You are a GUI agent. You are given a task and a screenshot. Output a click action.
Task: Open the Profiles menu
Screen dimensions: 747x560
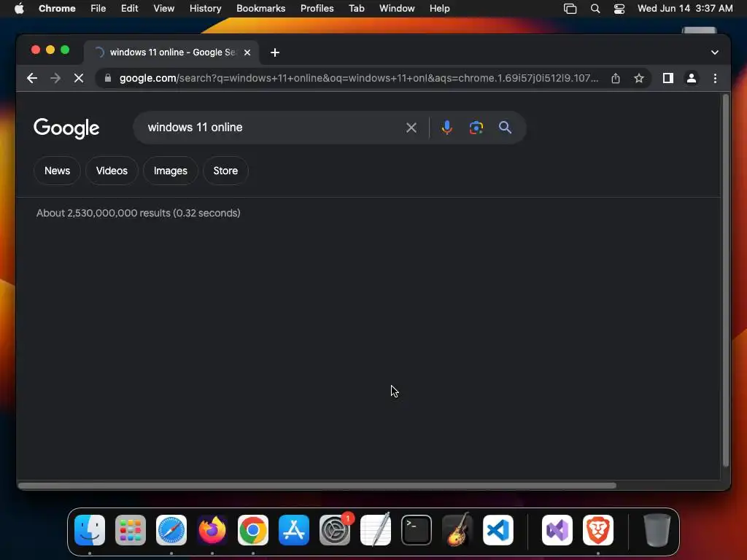click(x=317, y=9)
